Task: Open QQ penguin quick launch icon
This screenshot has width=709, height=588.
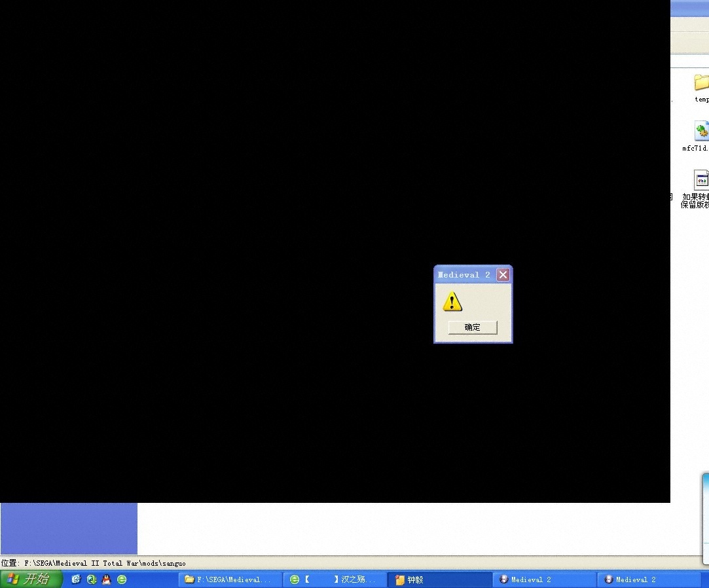Action: pyautogui.click(x=107, y=579)
